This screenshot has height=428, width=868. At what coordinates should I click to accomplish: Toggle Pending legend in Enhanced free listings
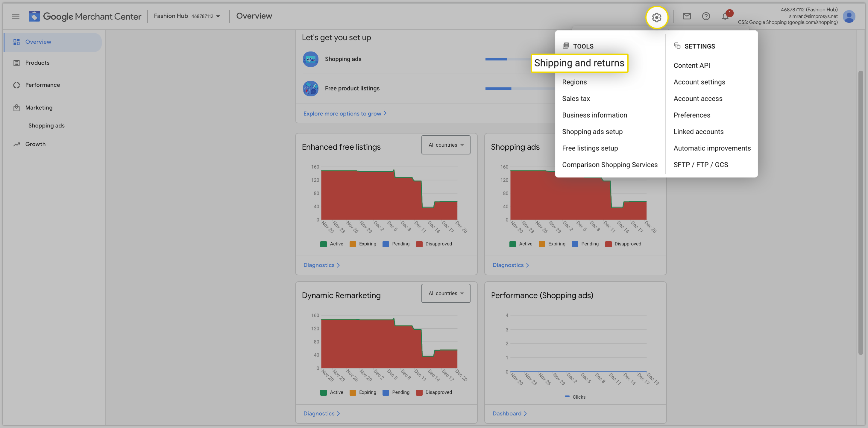pyautogui.click(x=396, y=244)
